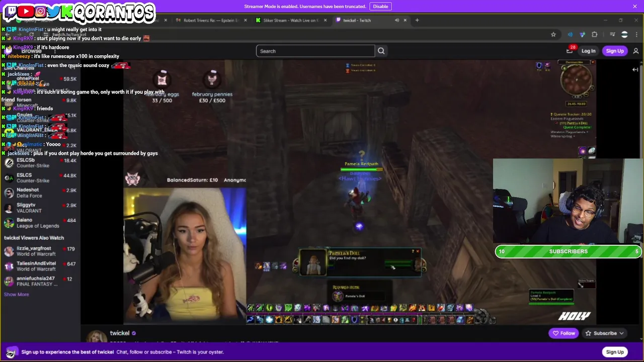This screenshot has width=644, height=362.
Task: Close the game minimap with X
Action: [x=593, y=62]
